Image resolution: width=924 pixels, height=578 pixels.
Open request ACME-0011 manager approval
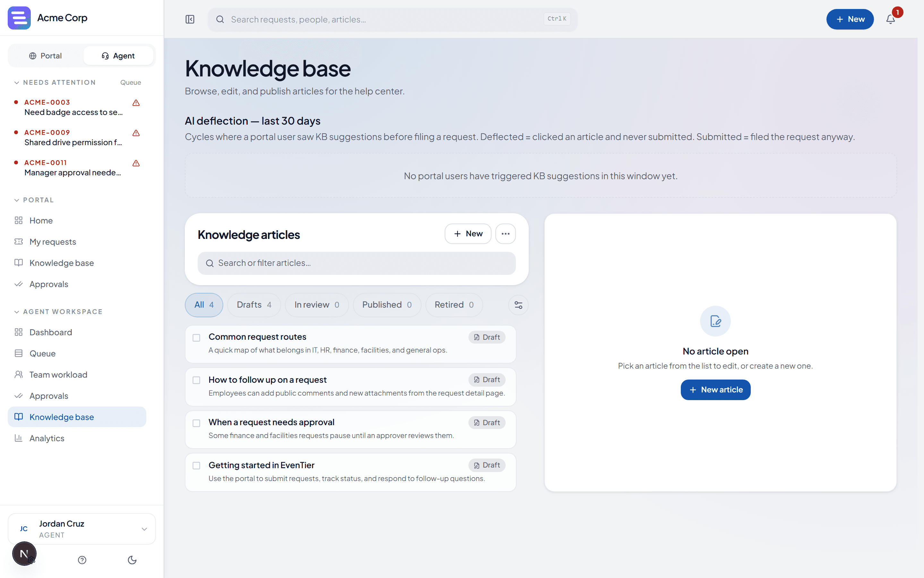coord(77,168)
